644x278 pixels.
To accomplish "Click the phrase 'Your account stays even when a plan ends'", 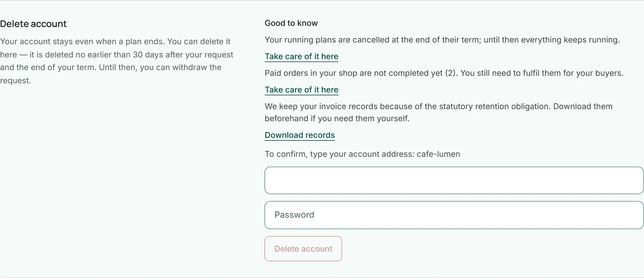I will (82, 41).
